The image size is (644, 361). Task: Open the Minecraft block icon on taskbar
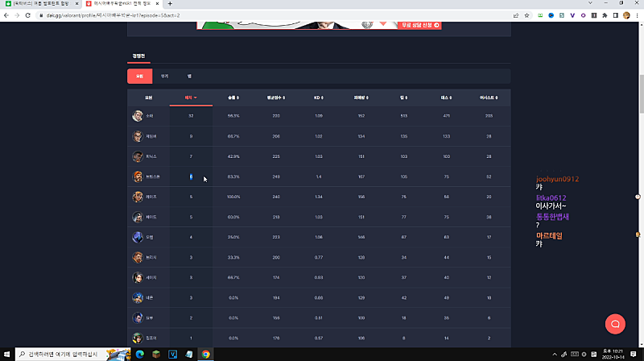coord(156,354)
